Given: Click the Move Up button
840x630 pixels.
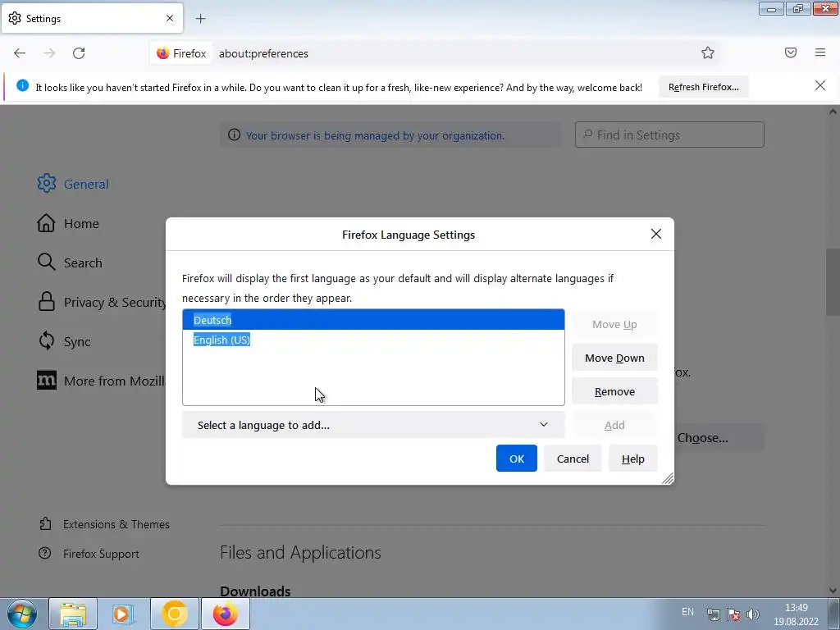Looking at the screenshot, I should (614, 324).
